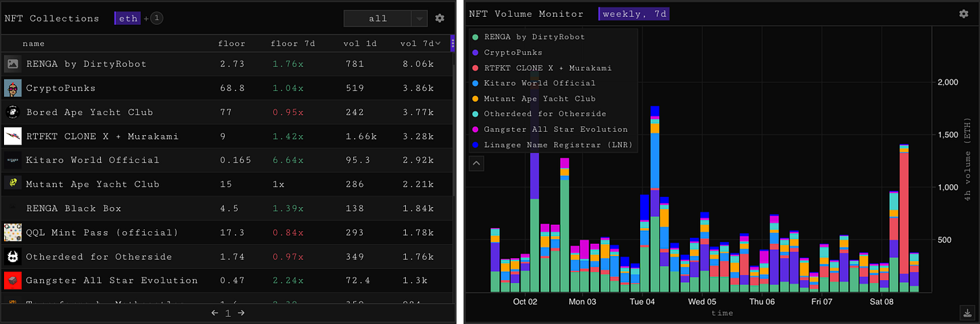The image size is (980, 324).
Task: Open QQL Mint Pass (official) name
Action: click(102, 233)
